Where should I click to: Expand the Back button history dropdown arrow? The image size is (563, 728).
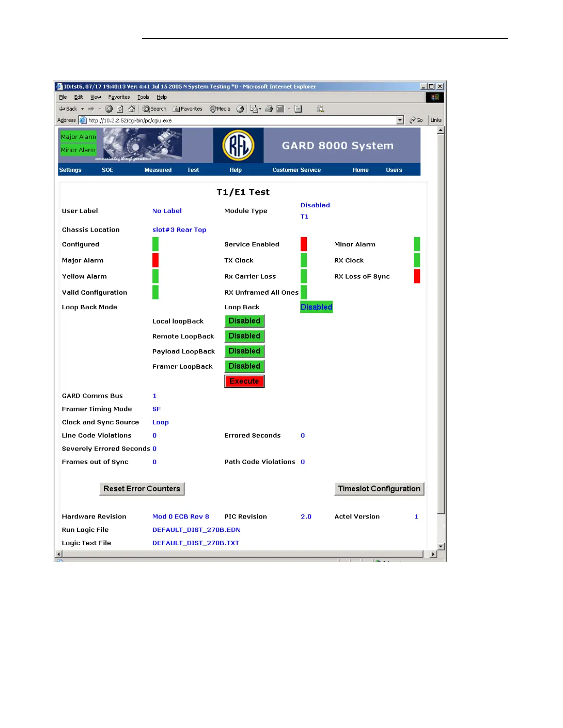pos(82,109)
